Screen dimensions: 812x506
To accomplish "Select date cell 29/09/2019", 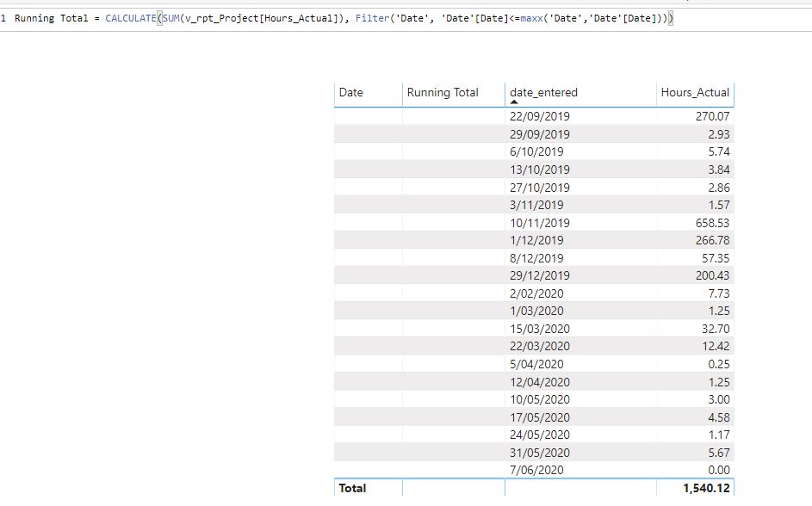I will pyautogui.click(x=539, y=134).
